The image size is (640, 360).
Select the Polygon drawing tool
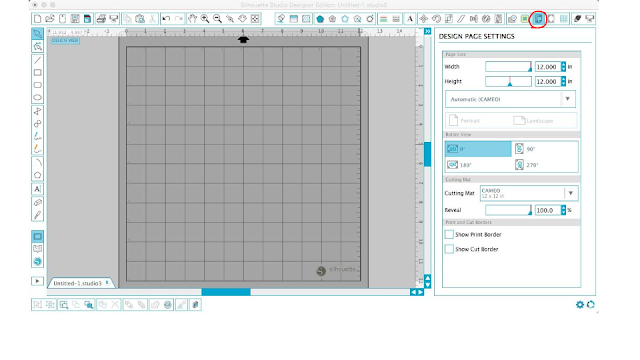[x=37, y=176]
